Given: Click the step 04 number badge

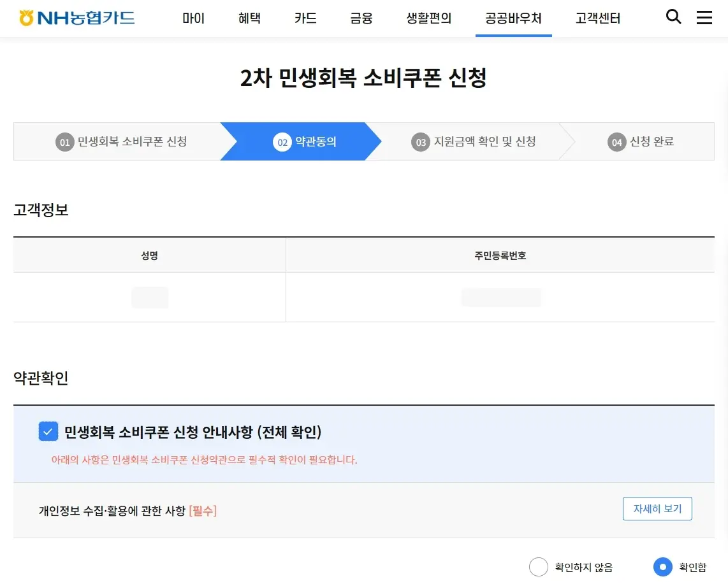Looking at the screenshot, I should 616,142.
